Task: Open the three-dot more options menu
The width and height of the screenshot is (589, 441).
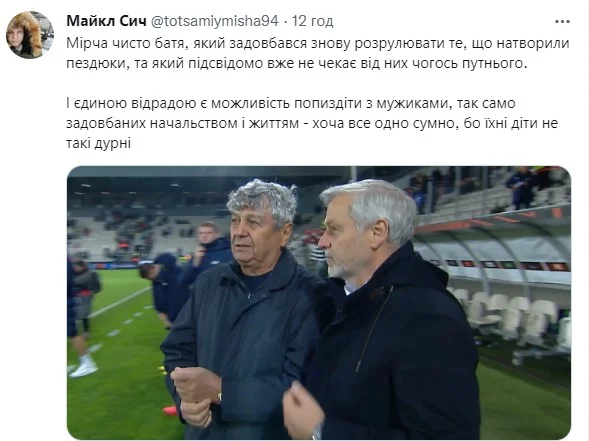Action: coord(562,22)
